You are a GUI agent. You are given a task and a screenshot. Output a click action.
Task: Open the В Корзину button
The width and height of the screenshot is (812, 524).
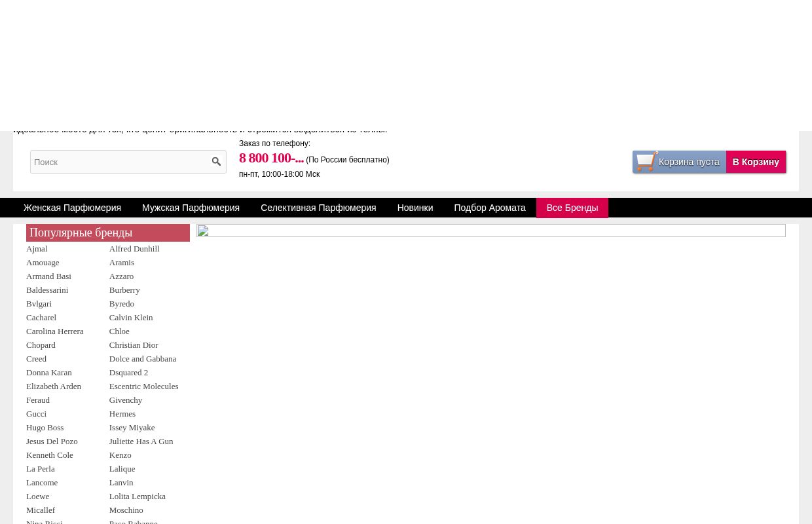pos(756,162)
